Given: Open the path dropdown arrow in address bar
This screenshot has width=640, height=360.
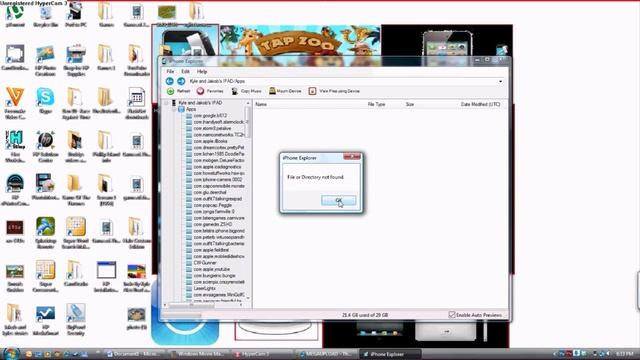Looking at the screenshot, I should pyautogui.click(x=500, y=81).
